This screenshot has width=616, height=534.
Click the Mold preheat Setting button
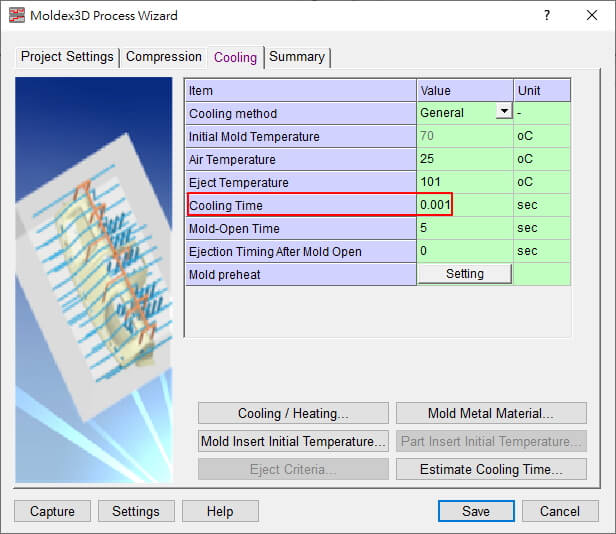click(x=465, y=273)
